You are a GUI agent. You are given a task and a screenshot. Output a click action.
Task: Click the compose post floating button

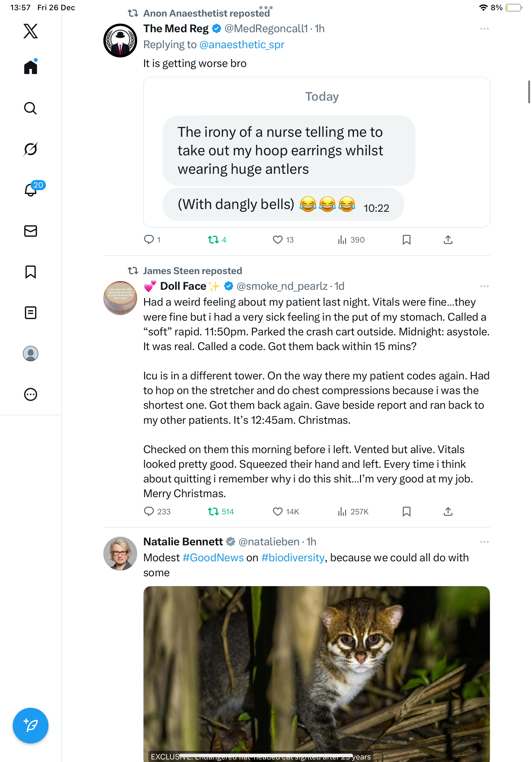coord(31,725)
